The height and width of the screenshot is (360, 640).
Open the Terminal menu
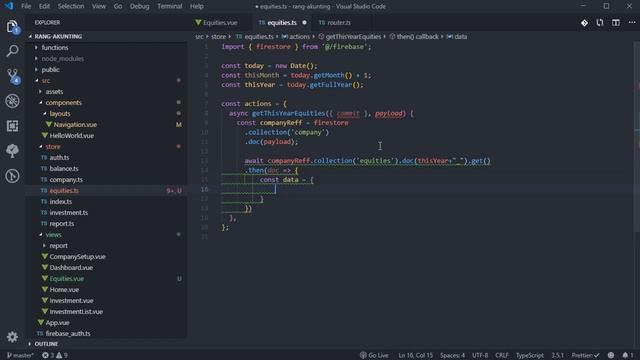click(169, 6)
